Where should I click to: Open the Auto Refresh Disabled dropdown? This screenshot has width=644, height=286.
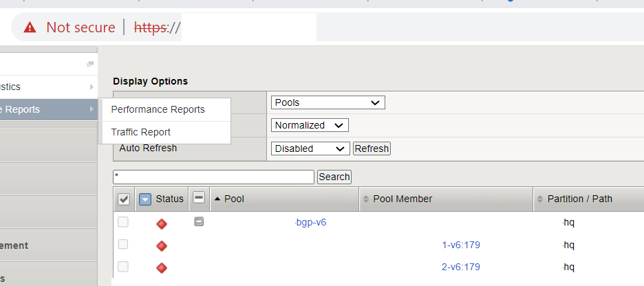coord(310,148)
